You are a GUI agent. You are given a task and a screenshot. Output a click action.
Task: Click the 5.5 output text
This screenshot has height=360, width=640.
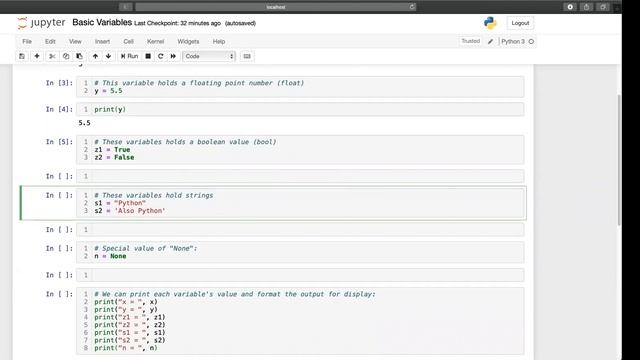click(x=84, y=123)
